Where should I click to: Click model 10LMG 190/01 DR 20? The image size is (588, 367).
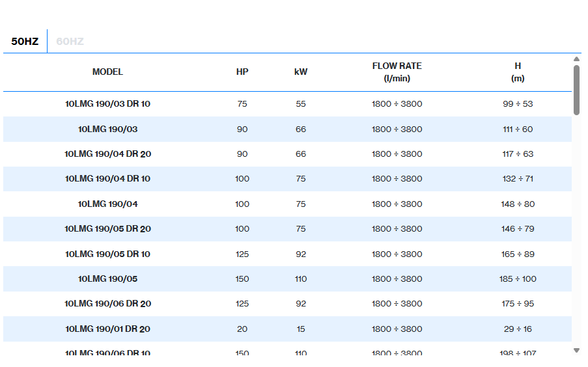point(107,329)
